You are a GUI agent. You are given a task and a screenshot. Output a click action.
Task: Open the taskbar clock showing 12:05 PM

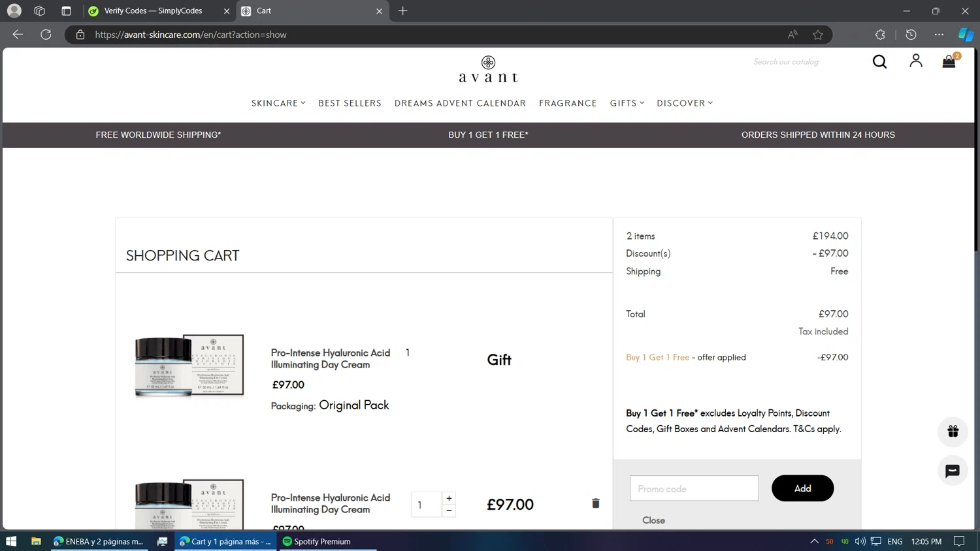click(x=926, y=541)
